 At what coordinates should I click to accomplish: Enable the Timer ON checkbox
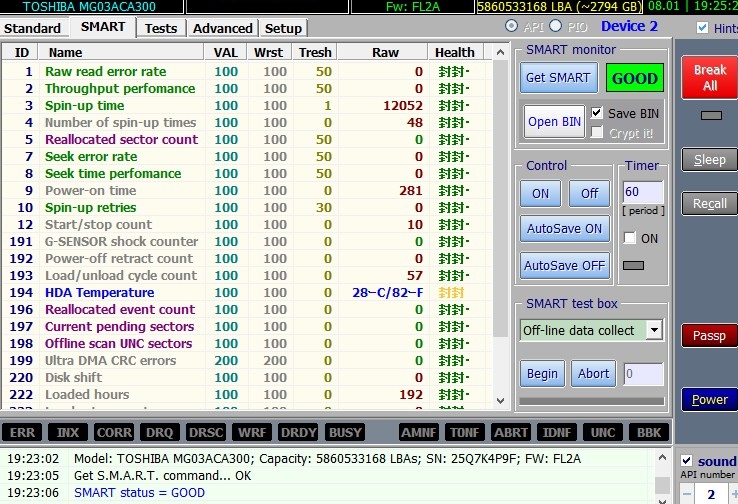tap(629, 238)
